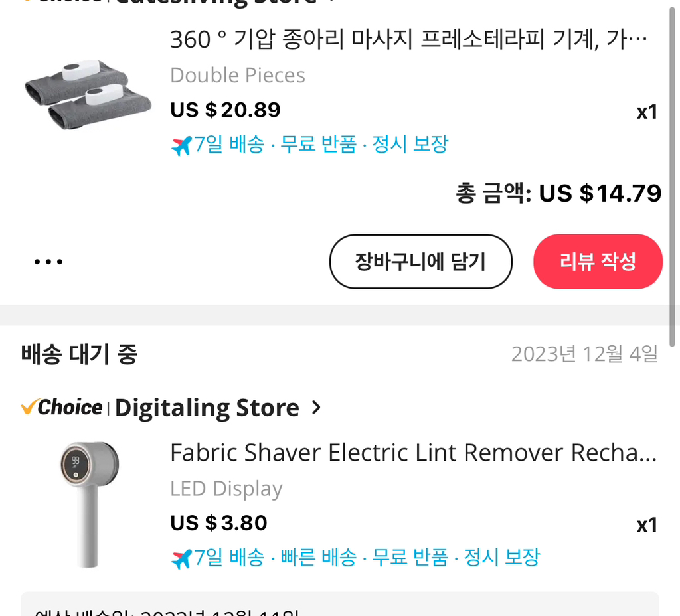680x616 pixels.
Task: Click the Fabric Shaver Electric Lint Remover title
Action: [412, 452]
